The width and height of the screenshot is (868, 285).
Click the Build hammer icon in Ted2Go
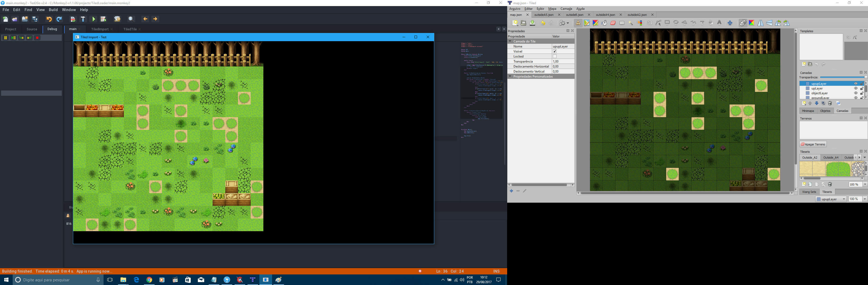pos(83,19)
